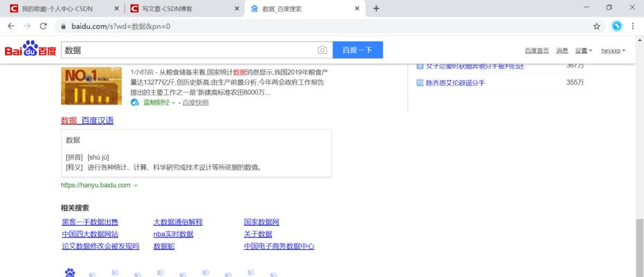
Task: Open the 数据_百度汉语 result title
Action: pos(87,120)
